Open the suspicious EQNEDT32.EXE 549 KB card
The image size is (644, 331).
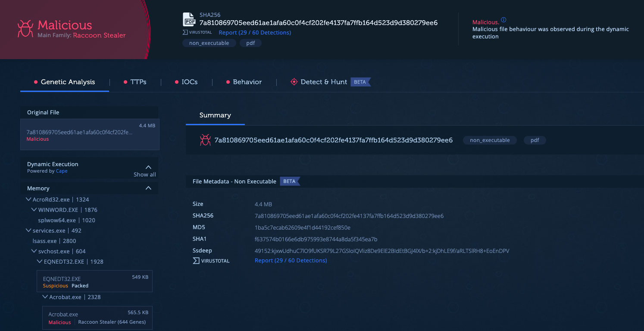tap(94, 281)
